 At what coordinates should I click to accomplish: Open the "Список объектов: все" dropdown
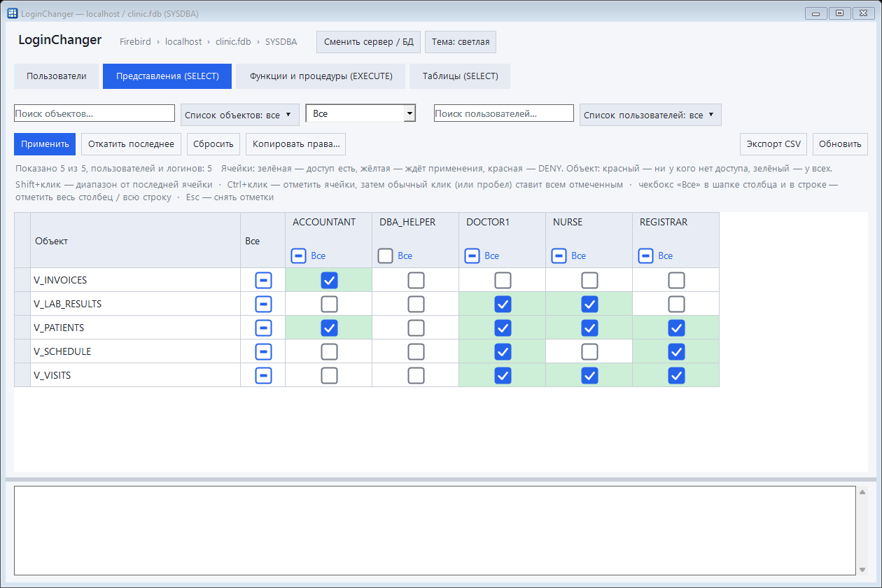[x=240, y=115]
